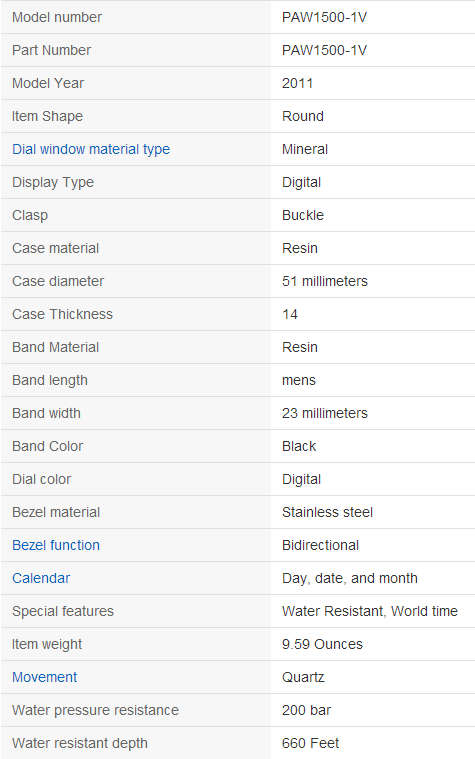Open the Calendar glossary link
Image resolution: width=475 pixels, height=759 pixels.
point(41,578)
